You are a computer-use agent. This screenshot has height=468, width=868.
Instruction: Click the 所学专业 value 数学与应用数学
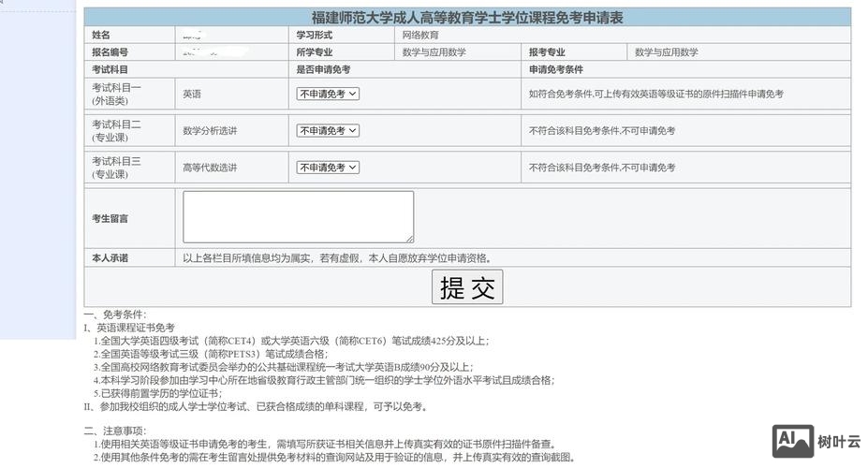pyautogui.click(x=434, y=52)
